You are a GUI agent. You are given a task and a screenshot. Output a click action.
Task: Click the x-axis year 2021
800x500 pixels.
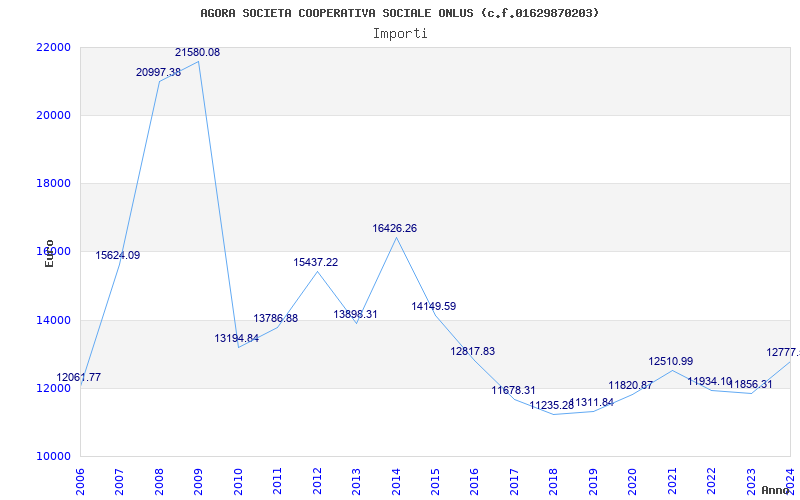point(672,481)
